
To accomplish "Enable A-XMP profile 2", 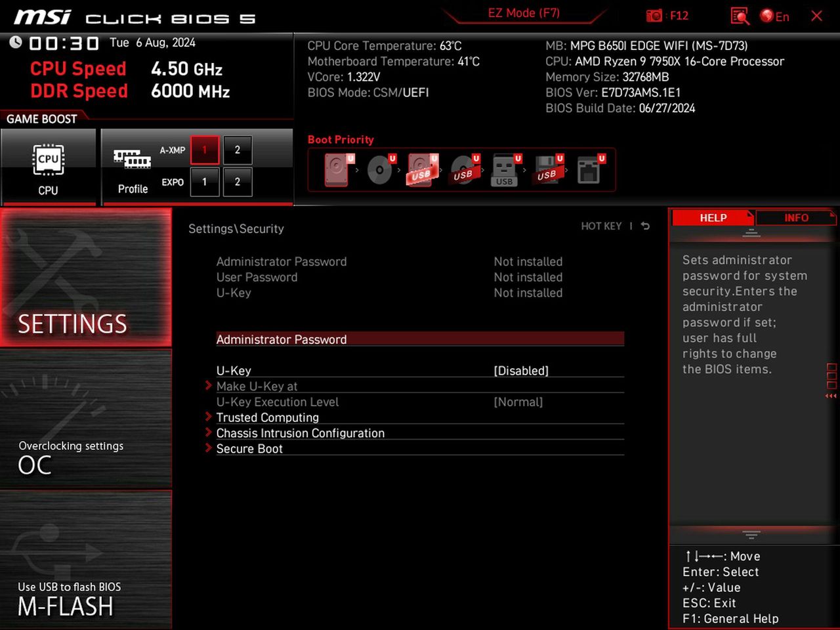I will click(238, 150).
